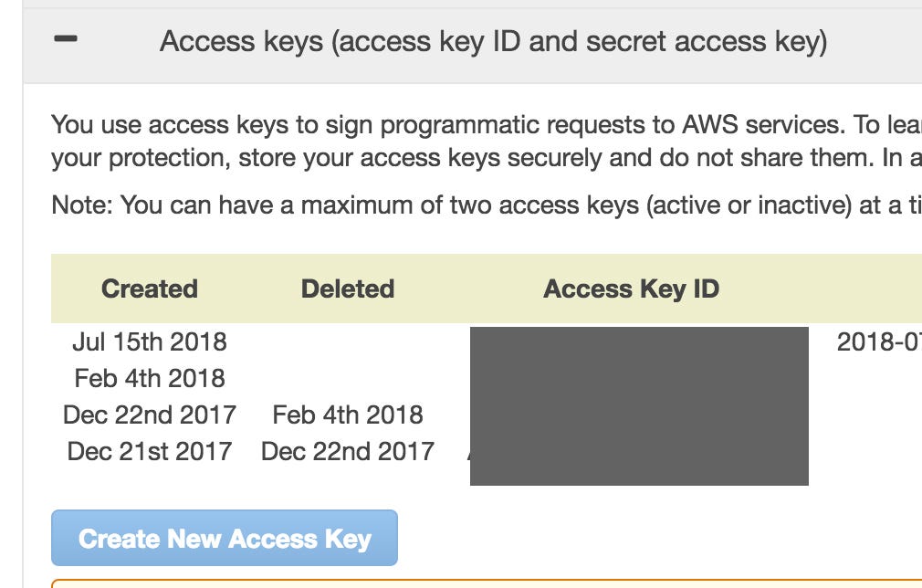Click the empty Deleted cell for the Feb 4th 2018 key
This screenshot has height=588, width=922.
tap(348, 378)
